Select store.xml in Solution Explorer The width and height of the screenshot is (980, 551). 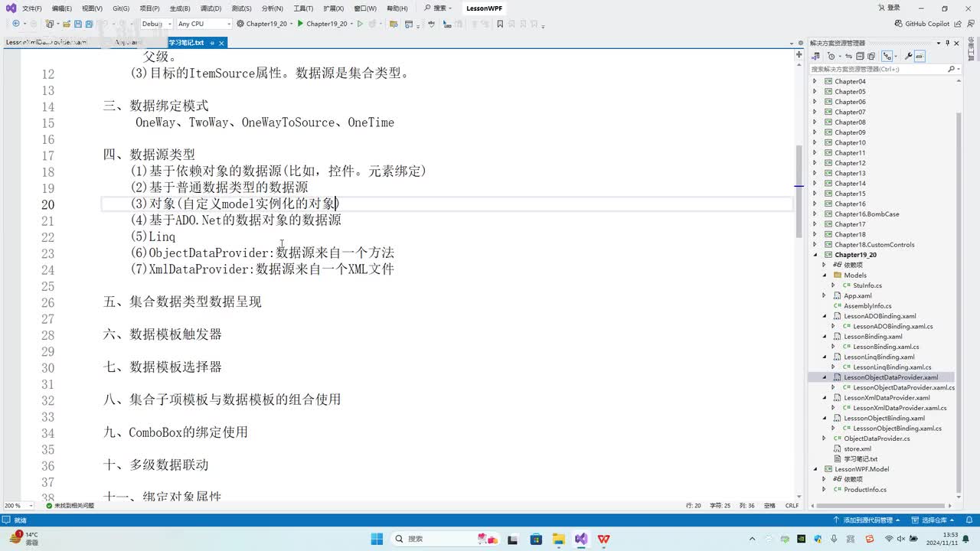[x=857, y=448]
